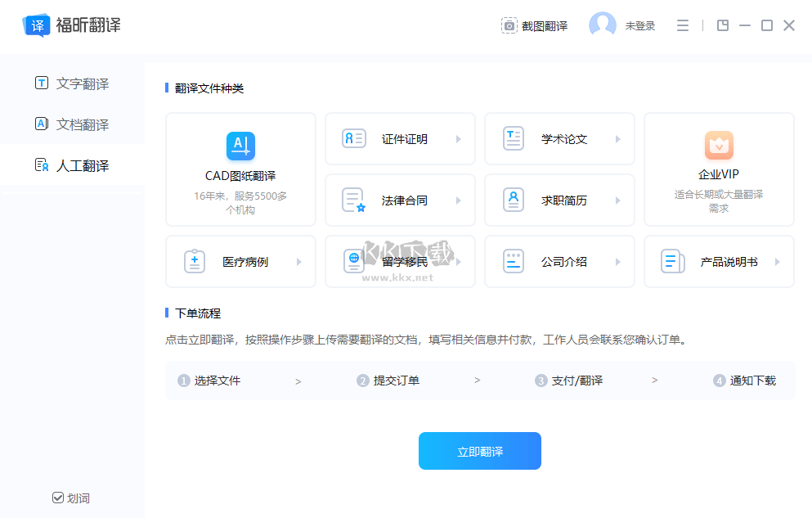Open the 企业VIP crown icon
Screen dimensions: 812x518
tap(718, 146)
